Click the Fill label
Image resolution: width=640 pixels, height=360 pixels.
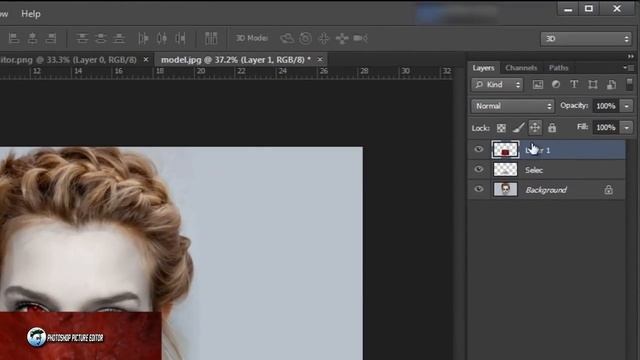[x=582, y=127]
